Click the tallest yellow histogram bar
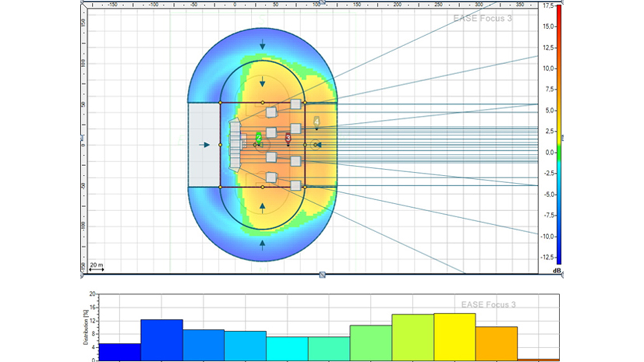This screenshot has height=362, width=644. point(454,337)
